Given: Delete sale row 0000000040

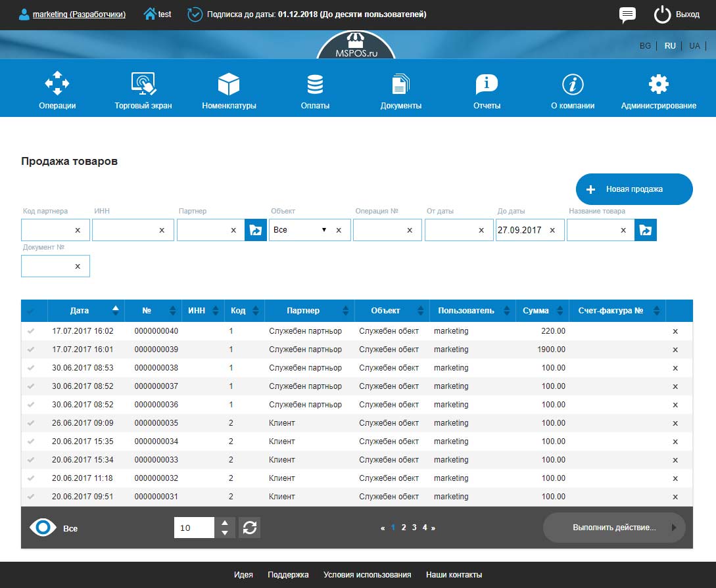Looking at the screenshot, I should click(x=675, y=332).
